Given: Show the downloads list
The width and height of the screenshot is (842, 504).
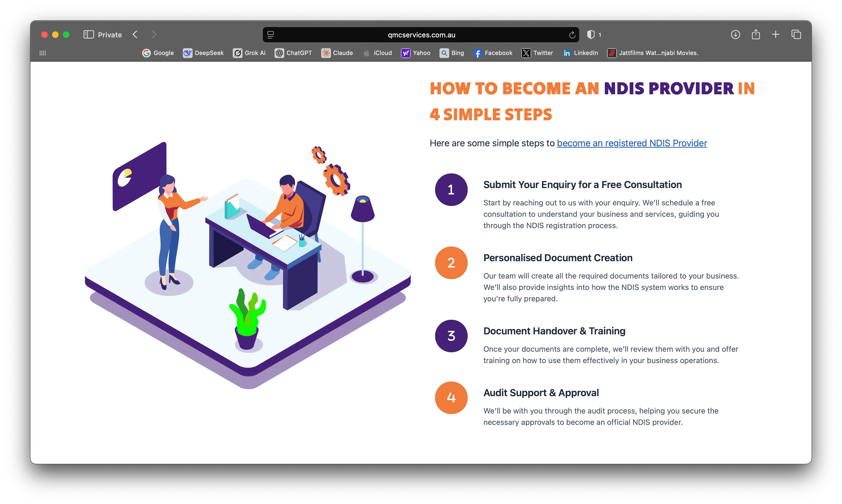Looking at the screenshot, I should pyautogui.click(x=735, y=35).
